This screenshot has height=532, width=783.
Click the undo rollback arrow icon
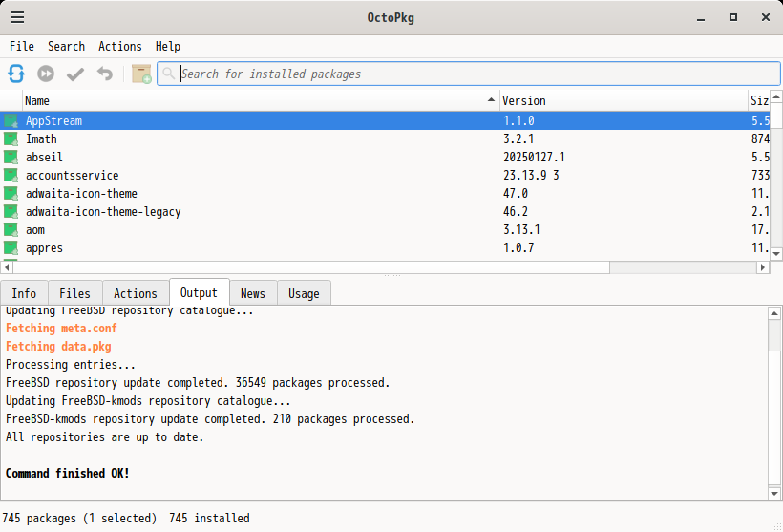tap(105, 74)
